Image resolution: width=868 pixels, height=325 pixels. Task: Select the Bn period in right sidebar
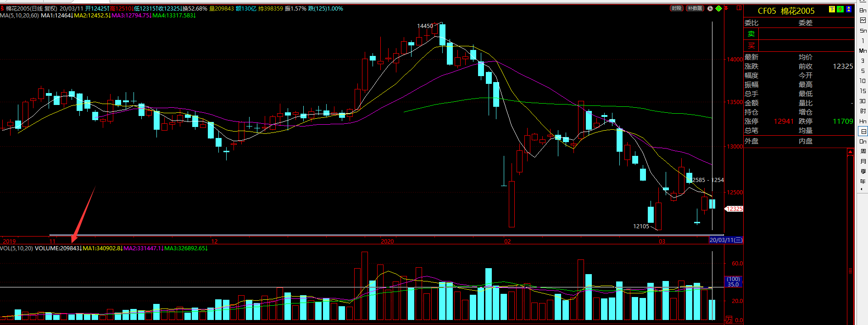pos(863,10)
